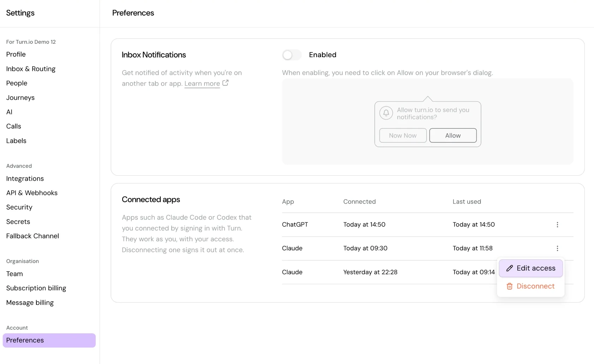Viewport: 594px width, 364px height.
Task: Open the ChatGPT row three-dot menu
Action: click(x=557, y=225)
